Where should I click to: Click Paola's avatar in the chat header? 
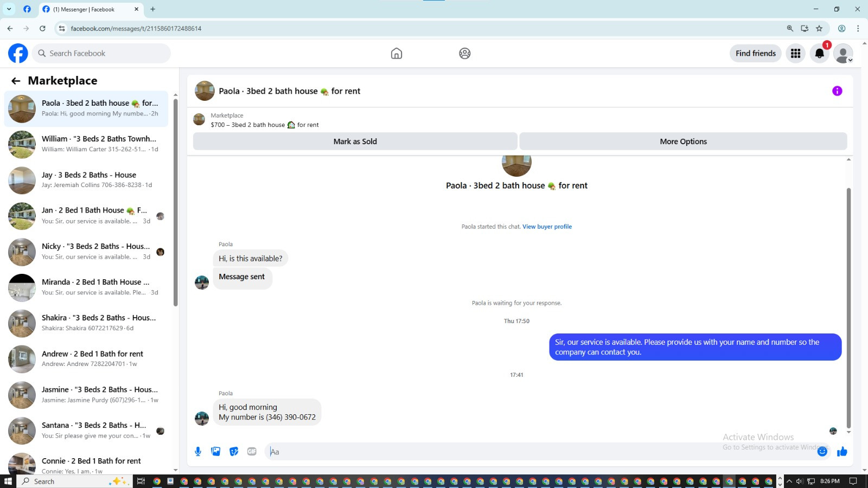(205, 91)
